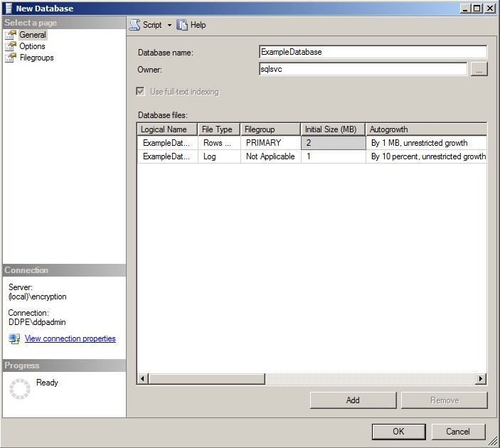The height and width of the screenshot is (448, 500).
Task: Click the Script toolbar icon
Action: 135,25
